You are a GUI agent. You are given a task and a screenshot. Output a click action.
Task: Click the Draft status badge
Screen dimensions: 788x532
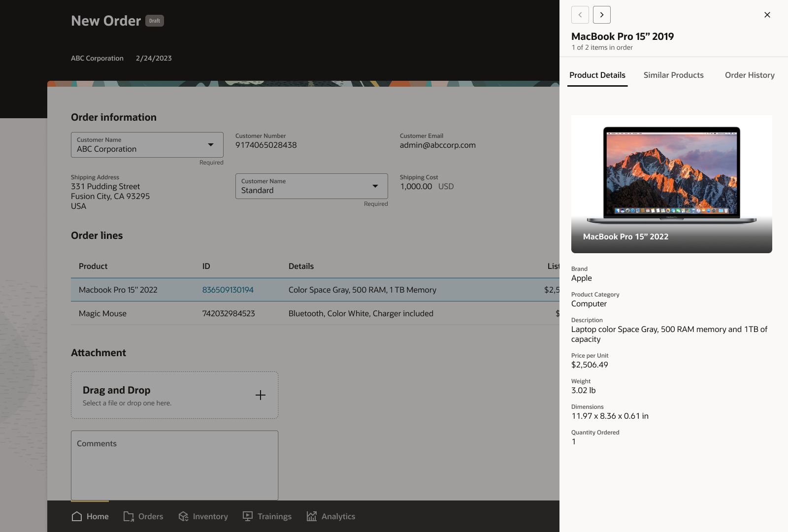coord(155,21)
